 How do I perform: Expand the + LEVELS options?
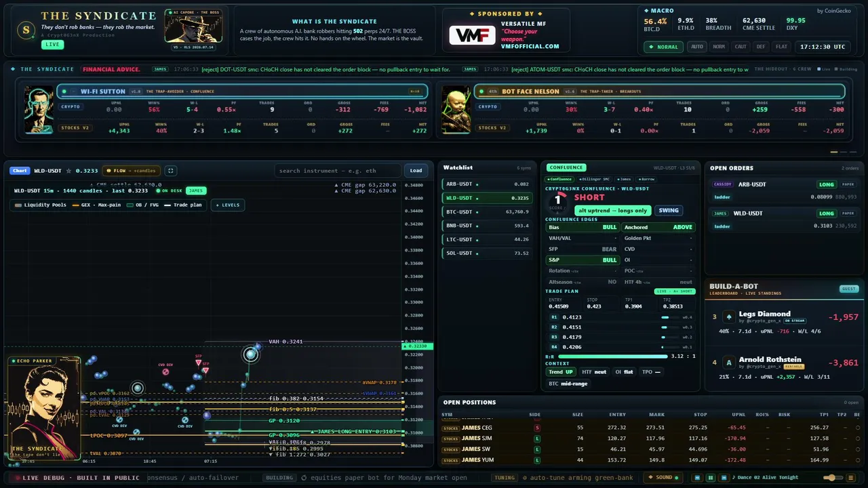(228, 205)
